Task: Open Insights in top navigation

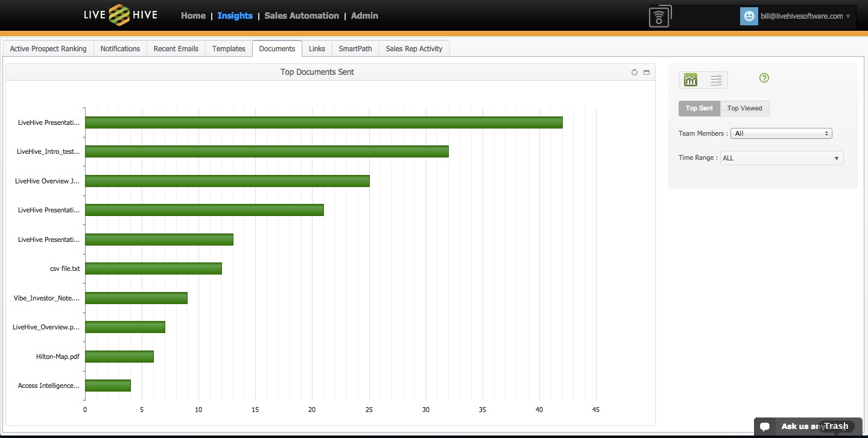Action: coord(235,16)
